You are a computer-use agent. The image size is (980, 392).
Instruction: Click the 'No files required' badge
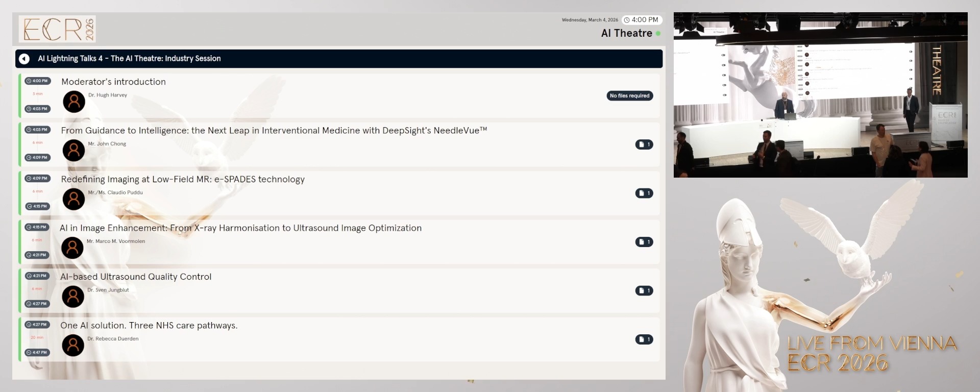coord(629,95)
